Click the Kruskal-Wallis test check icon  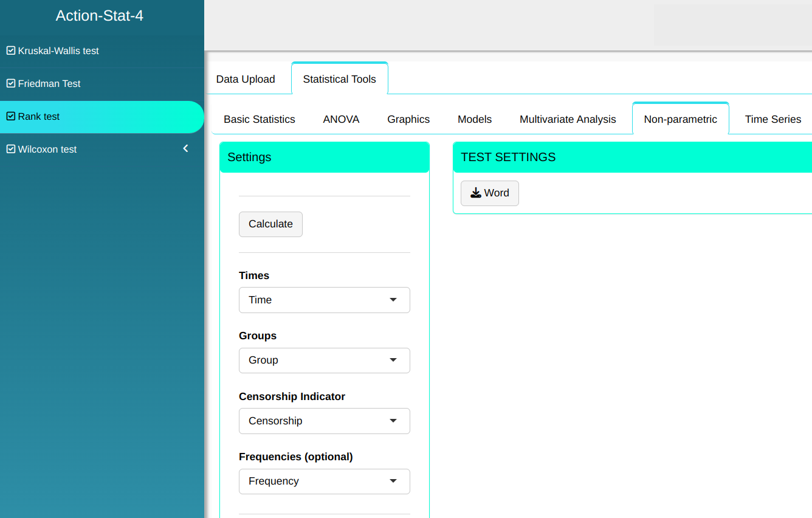click(x=11, y=51)
